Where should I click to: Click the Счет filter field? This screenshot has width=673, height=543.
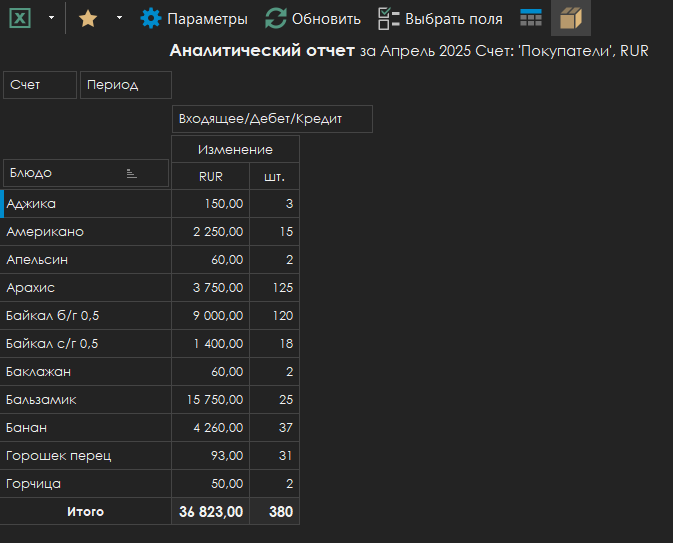(x=40, y=85)
